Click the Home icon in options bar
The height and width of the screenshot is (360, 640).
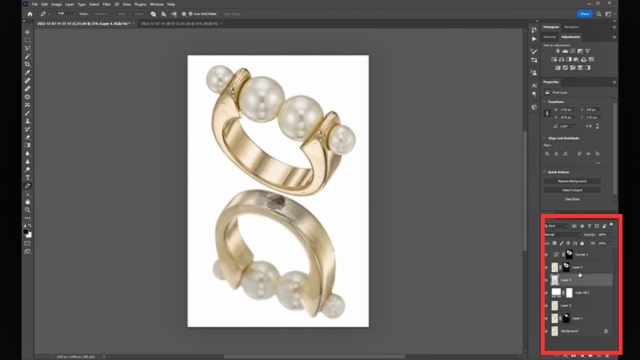pos(30,14)
